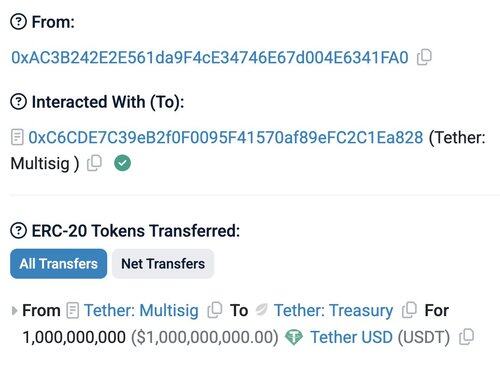Click the help icon beside From label
Viewport: 500px width, 367px height.
[x=18, y=22]
